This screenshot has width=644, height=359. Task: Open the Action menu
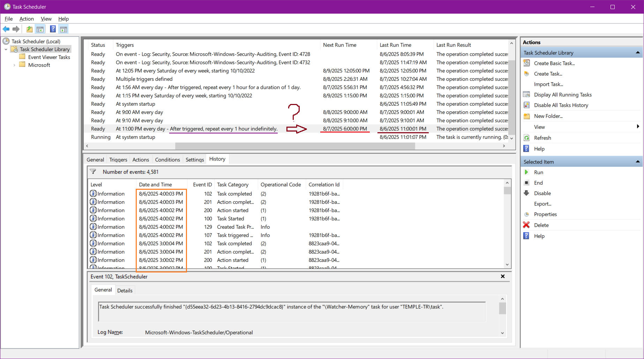tap(27, 19)
